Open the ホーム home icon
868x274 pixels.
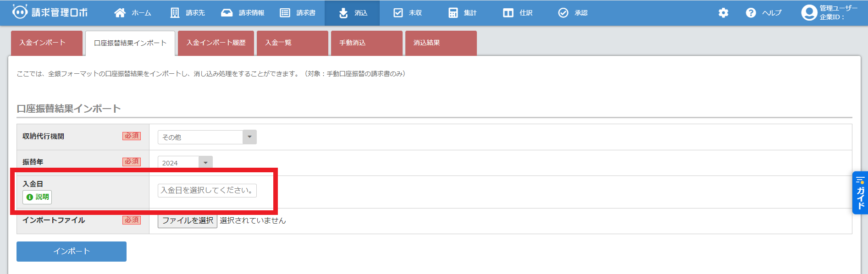coord(120,13)
